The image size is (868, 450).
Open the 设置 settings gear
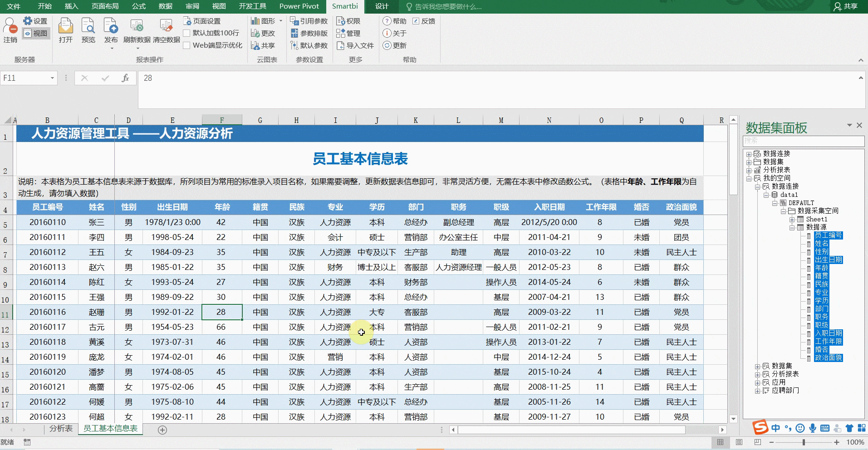click(35, 21)
